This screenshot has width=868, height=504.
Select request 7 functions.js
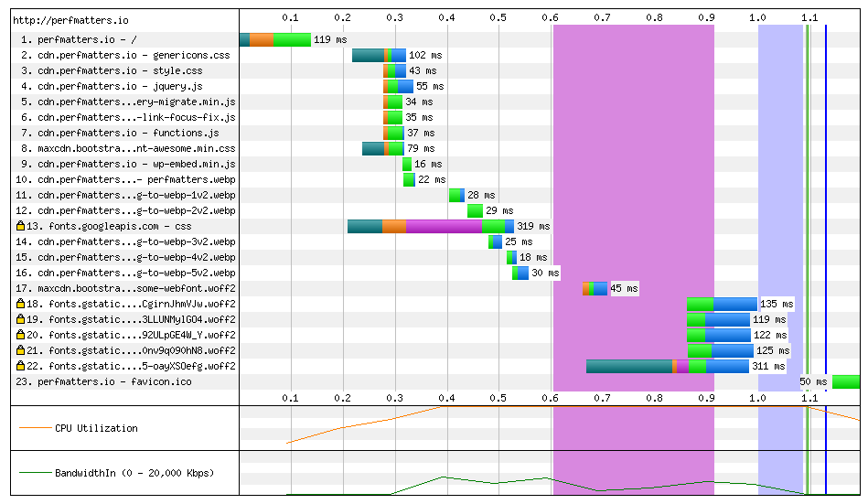tap(120, 133)
